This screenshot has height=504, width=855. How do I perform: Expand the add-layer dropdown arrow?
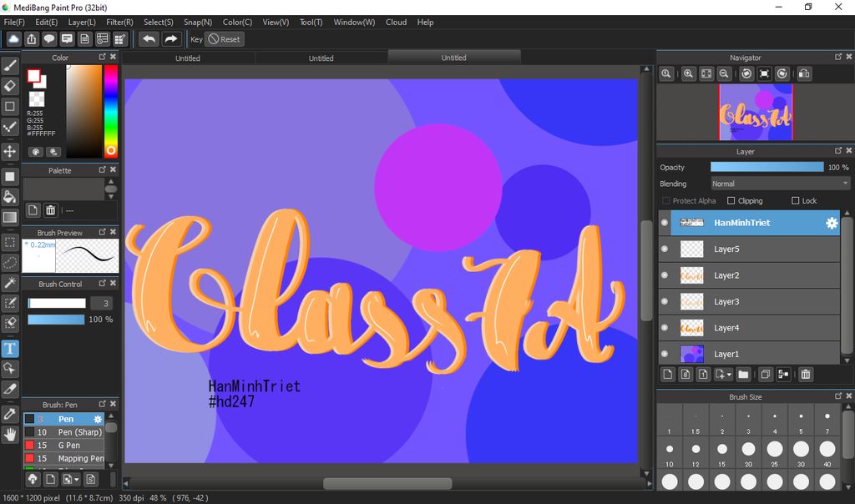729,375
